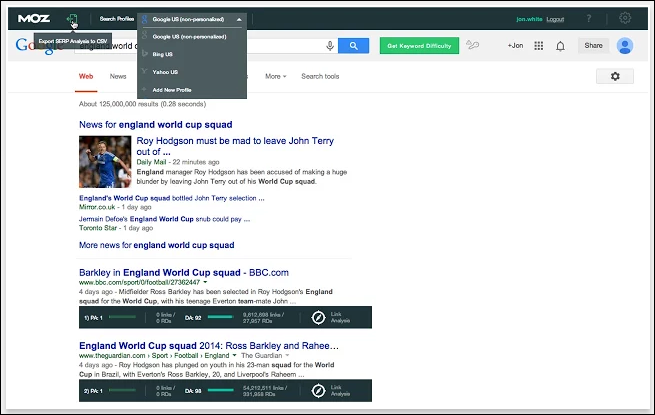The height and width of the screenshot is (415, 655).
Task: Open Jermain Defoe's England World Cup snub
Action: point(165,219)
